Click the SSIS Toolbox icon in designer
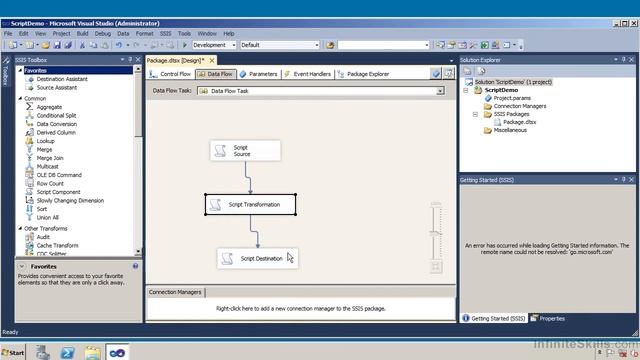The height and width of the screenshot is (360, 640). pyautogui.click(x=448, y=74)
